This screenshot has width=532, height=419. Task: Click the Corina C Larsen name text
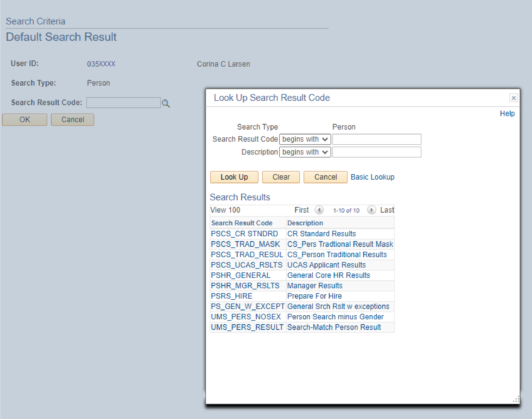click(224, 64)
